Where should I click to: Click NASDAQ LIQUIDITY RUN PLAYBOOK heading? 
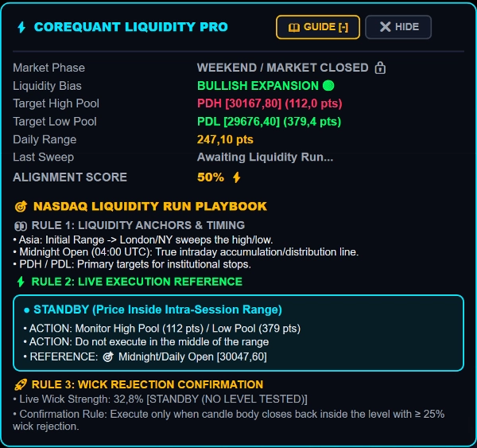(x=150, y=206)
